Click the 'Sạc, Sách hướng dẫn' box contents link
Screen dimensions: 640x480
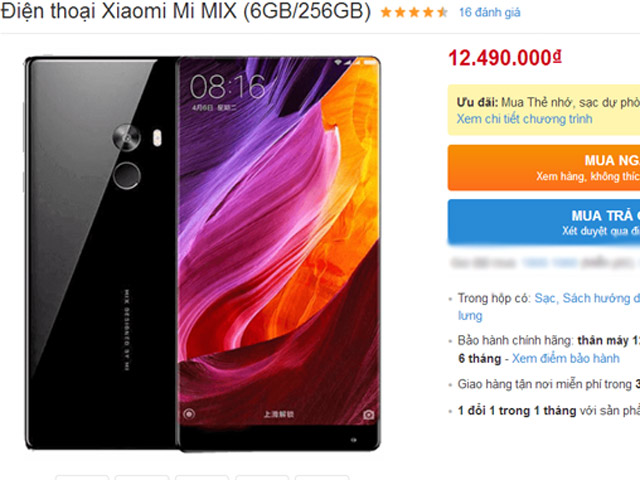[587, 298]
